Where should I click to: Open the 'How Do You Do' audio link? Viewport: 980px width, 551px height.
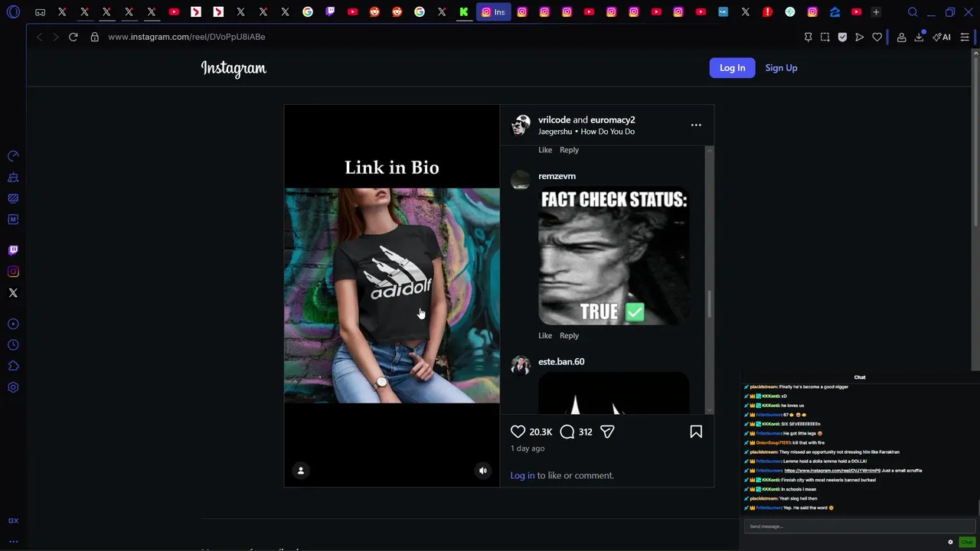607,132
